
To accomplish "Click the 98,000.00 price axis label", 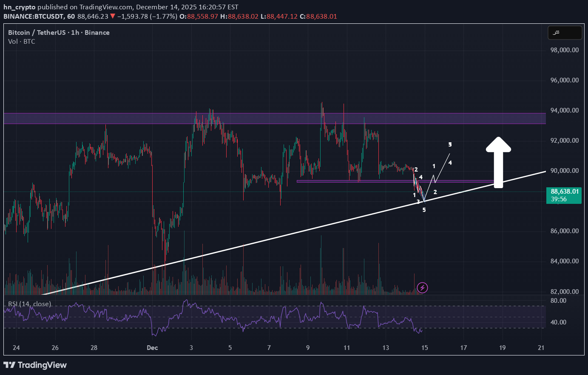I will 564,50.
